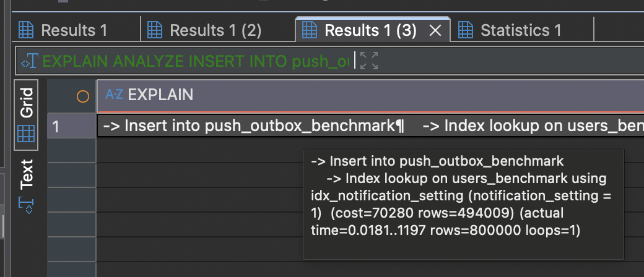Viewport: 644px width, 277px height.
Task: Switch to Grid view in side panel
Action: tap(27, 103)
